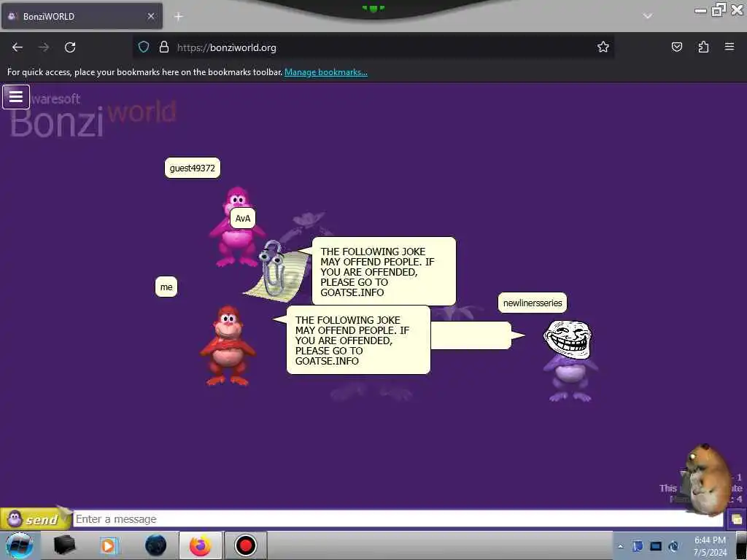
Task: Open the dark globe taskbar icon
Action: tap(155, 545)
